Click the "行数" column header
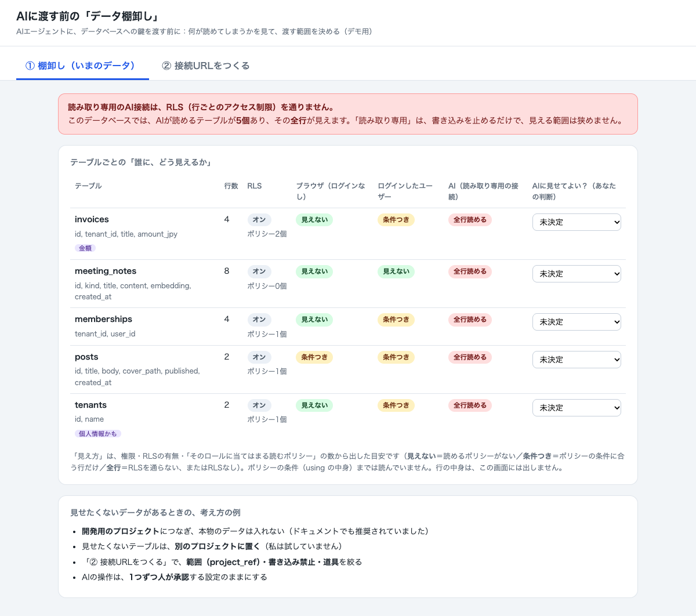696x616 pixels. (231, 186)
